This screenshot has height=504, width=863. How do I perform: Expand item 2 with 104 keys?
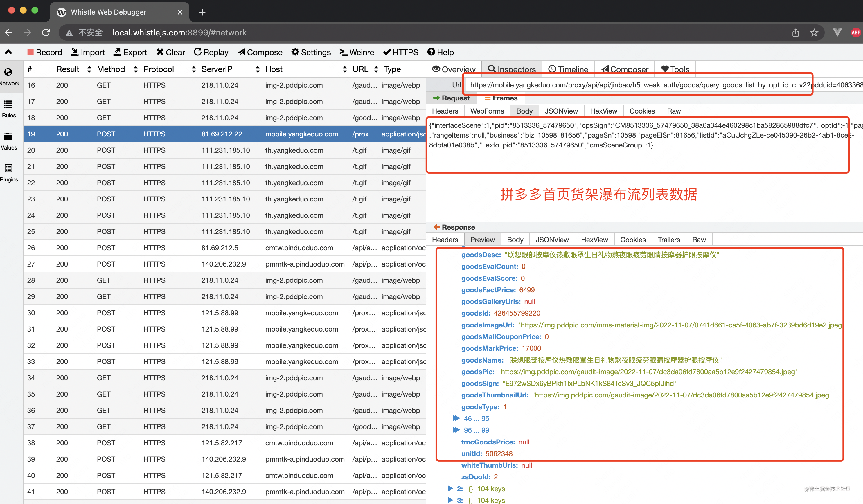(x=450, y=488)
